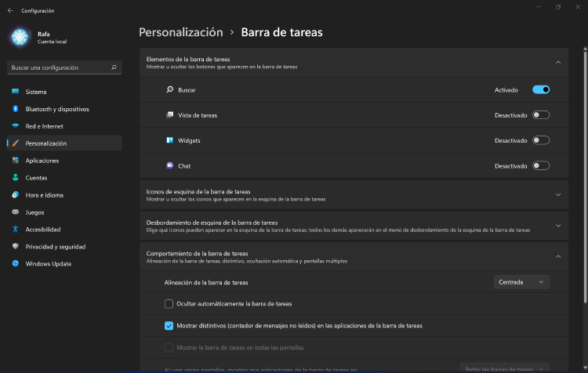Click the Personalización paintbrush icon
This screenshot has height=373, width=588.
16,143
